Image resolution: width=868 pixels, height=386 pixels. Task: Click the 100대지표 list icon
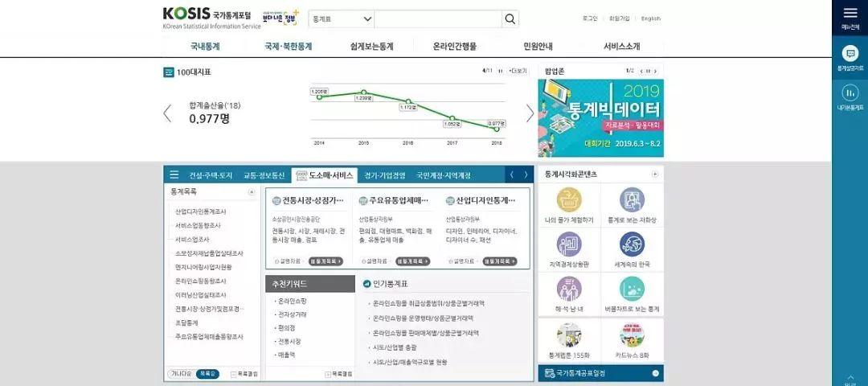coord(169,72)
